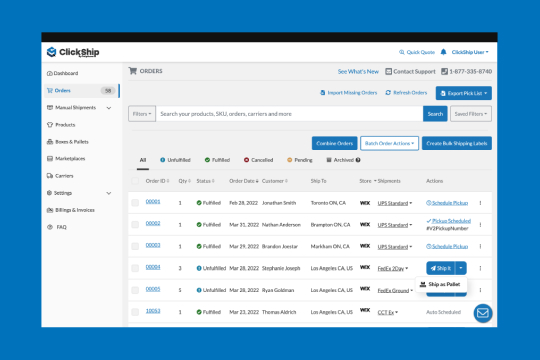Screen dimensions: 540x360
Task: Click the Search button
Action: [435, 114]
